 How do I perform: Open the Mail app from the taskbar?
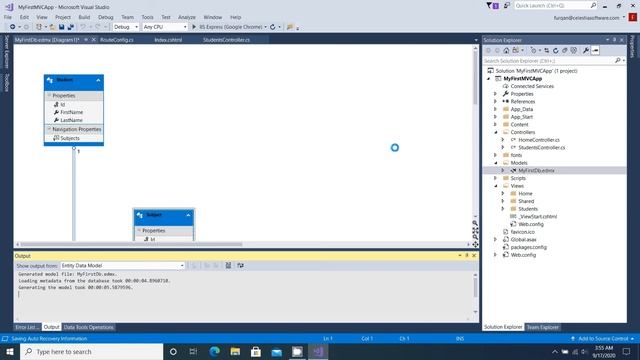[x=276, y=351]
